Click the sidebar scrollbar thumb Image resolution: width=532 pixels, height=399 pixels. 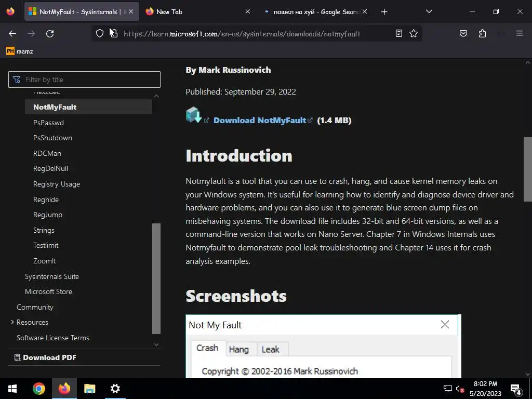point(156,278)
